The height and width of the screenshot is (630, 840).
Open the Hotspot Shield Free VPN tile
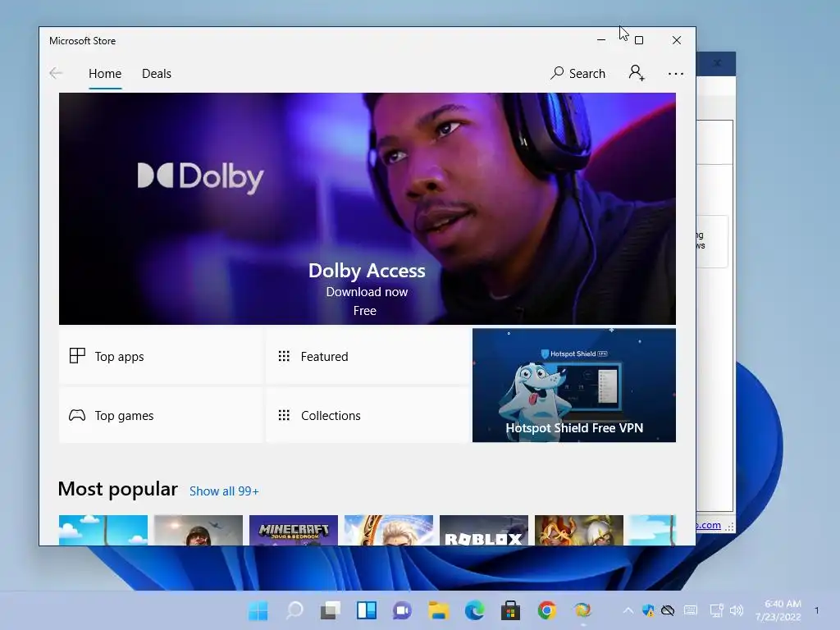573,386
